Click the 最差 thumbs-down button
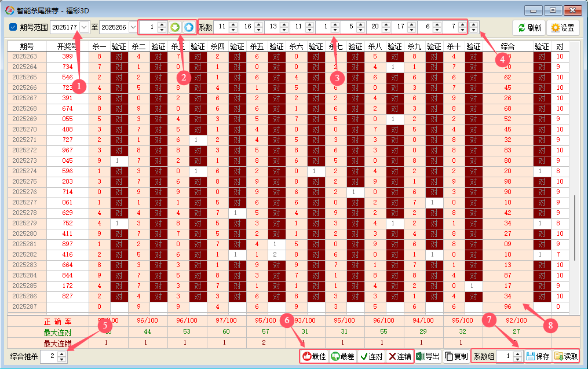 [342, 357]
